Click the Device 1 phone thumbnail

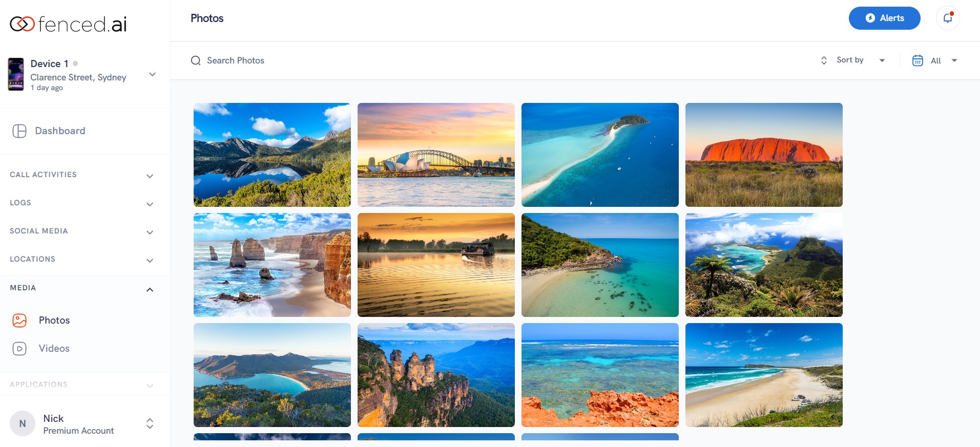tap(16, 74)
